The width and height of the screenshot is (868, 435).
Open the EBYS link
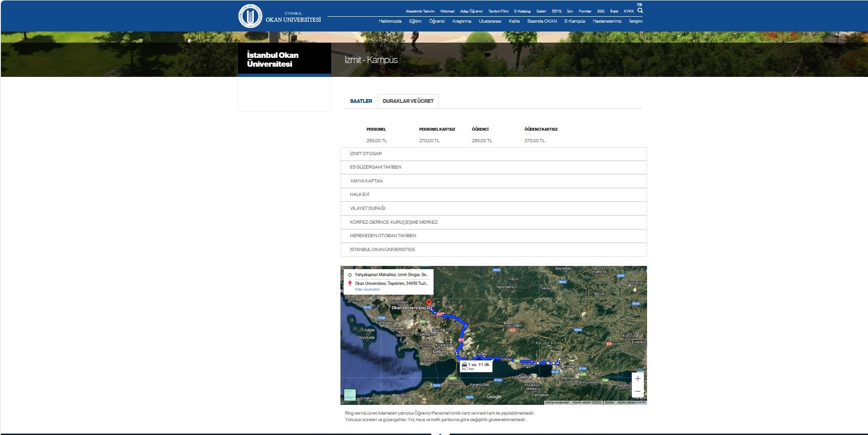point(557,11)
